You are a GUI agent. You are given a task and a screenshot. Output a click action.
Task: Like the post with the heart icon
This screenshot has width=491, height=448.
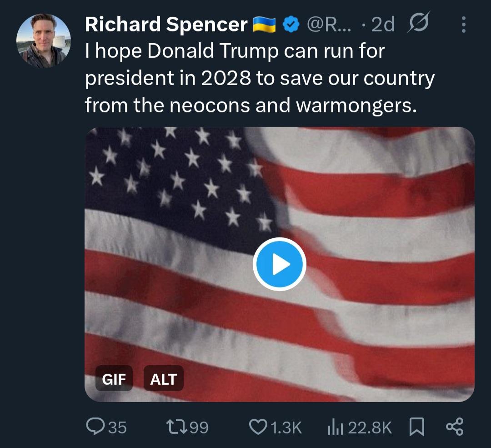point(259,427)
